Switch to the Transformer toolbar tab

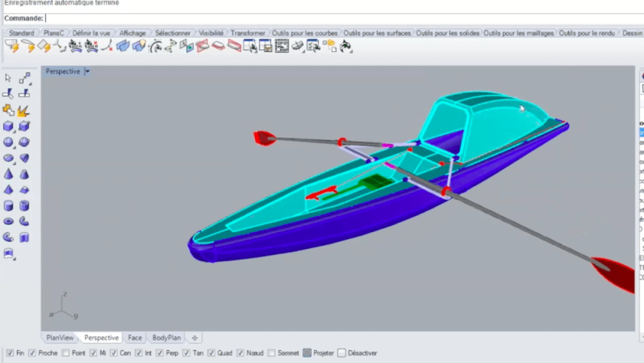tap(248, 33)
